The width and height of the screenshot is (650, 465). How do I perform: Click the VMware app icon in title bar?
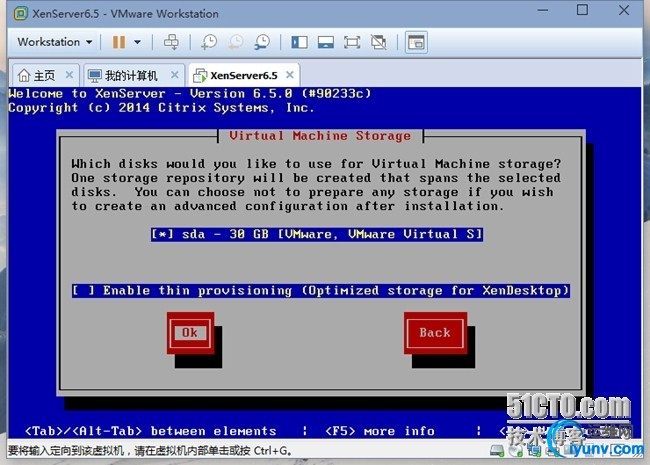(21, 13)
